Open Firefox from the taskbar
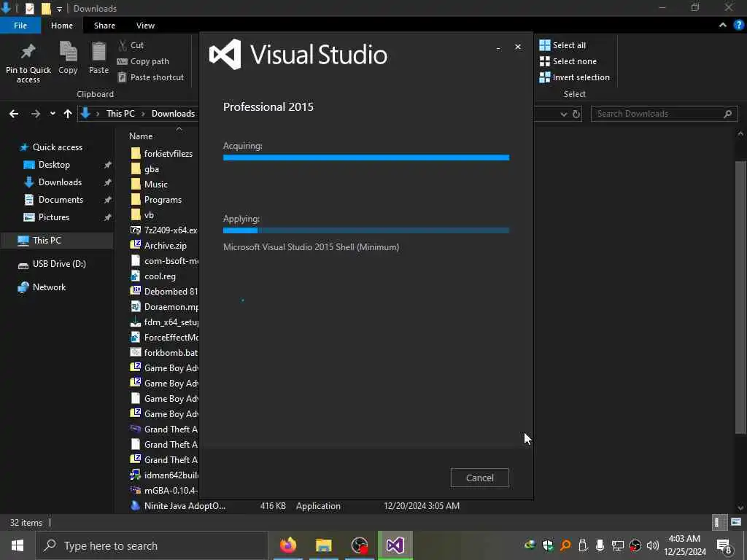 (287, 545)
